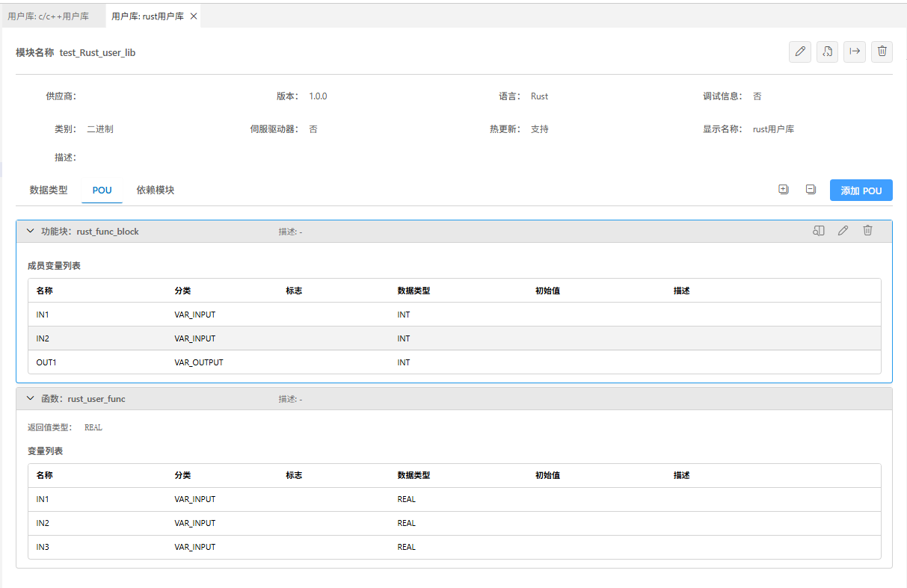Viewport: 907px width, 588px height.
Task: Click language value Rust
Action: tap(539, 96)
